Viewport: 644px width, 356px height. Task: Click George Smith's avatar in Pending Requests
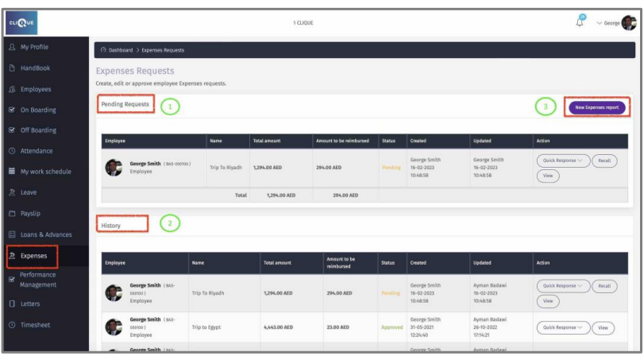click(x=114, y=167)
